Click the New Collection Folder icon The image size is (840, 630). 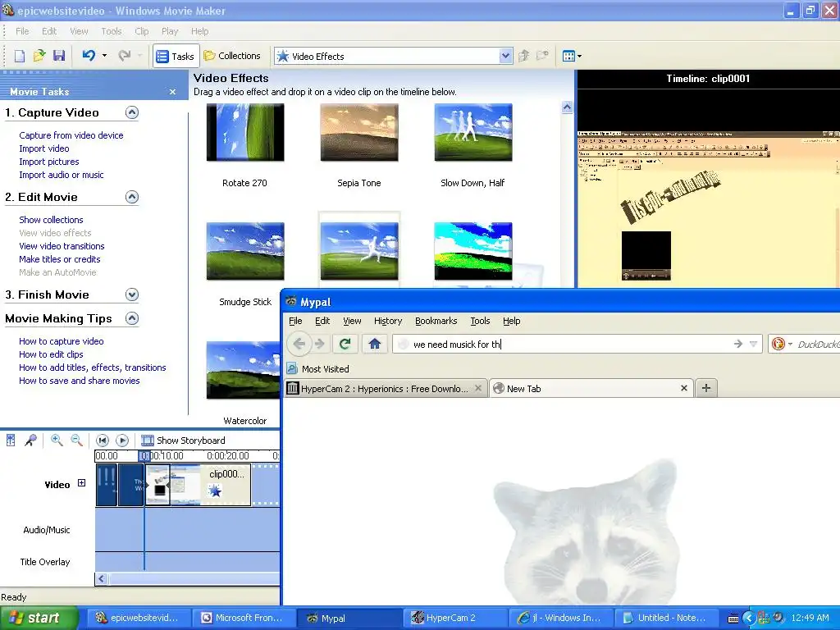pyautogui.click(x=543, y=56)
